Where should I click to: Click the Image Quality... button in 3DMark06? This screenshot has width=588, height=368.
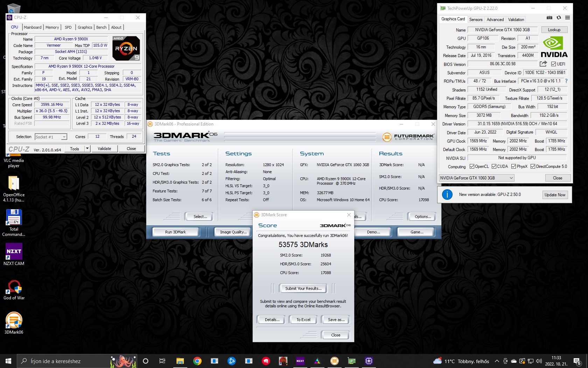(x=233, y=232)
